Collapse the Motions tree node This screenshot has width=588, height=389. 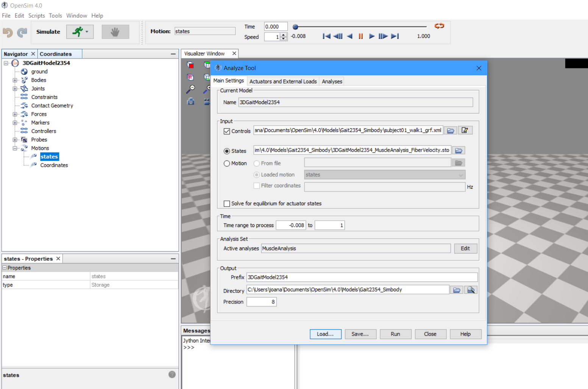tap(15, 148)
